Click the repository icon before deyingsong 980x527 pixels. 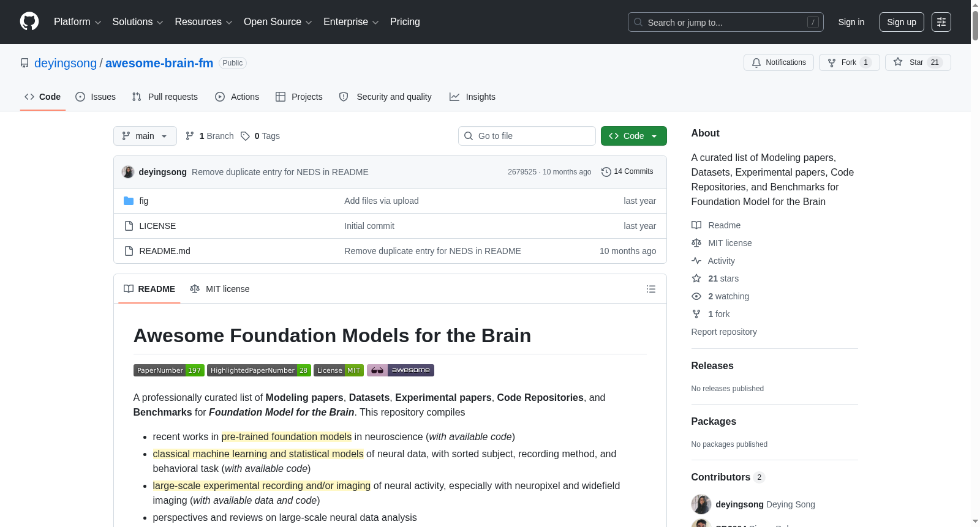(x=24, y=63)
